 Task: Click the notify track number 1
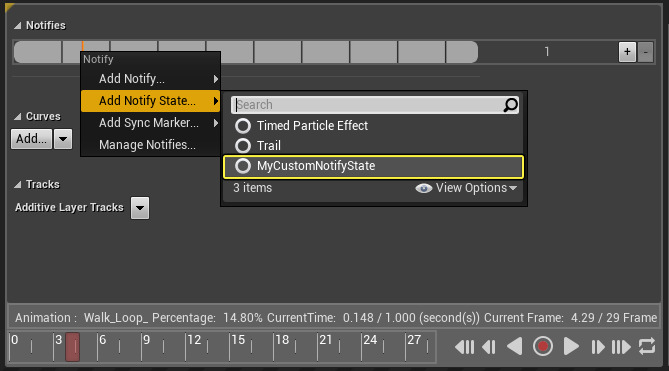pos(547,52)
